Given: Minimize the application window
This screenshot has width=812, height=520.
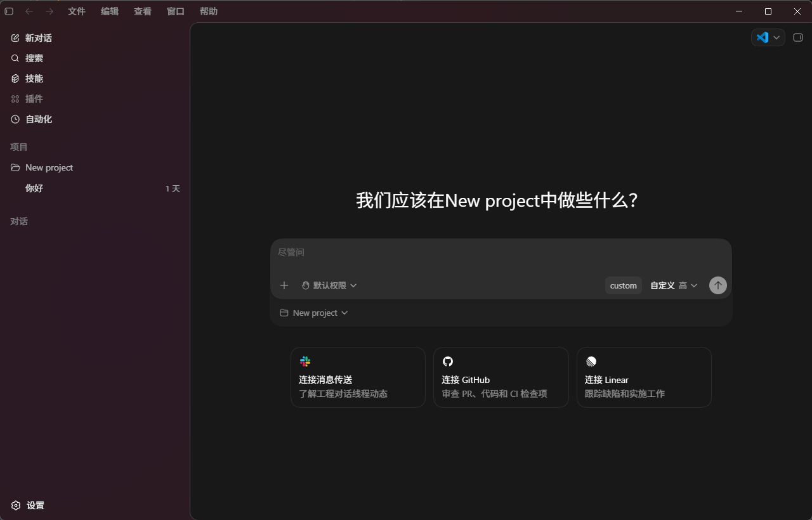Looking at the screenshot, I should (739, 11).
